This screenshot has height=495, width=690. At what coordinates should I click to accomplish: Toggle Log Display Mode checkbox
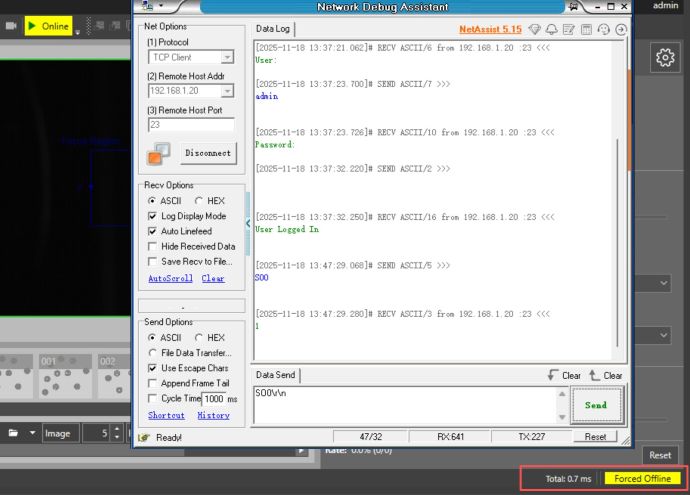[x=152, y=216]
